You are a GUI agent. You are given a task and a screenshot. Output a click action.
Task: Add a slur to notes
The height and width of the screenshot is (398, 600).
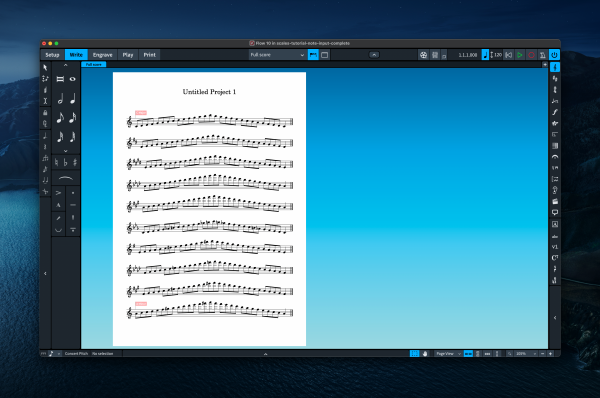point(65,178)
